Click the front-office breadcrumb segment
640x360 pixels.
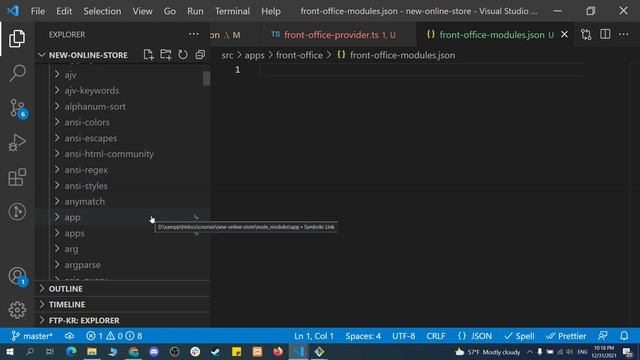pyautogui.click(x=299, y=55)
